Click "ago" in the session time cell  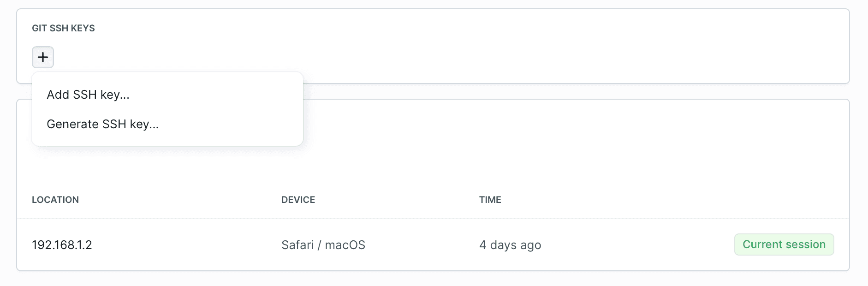tap(530, 245)
